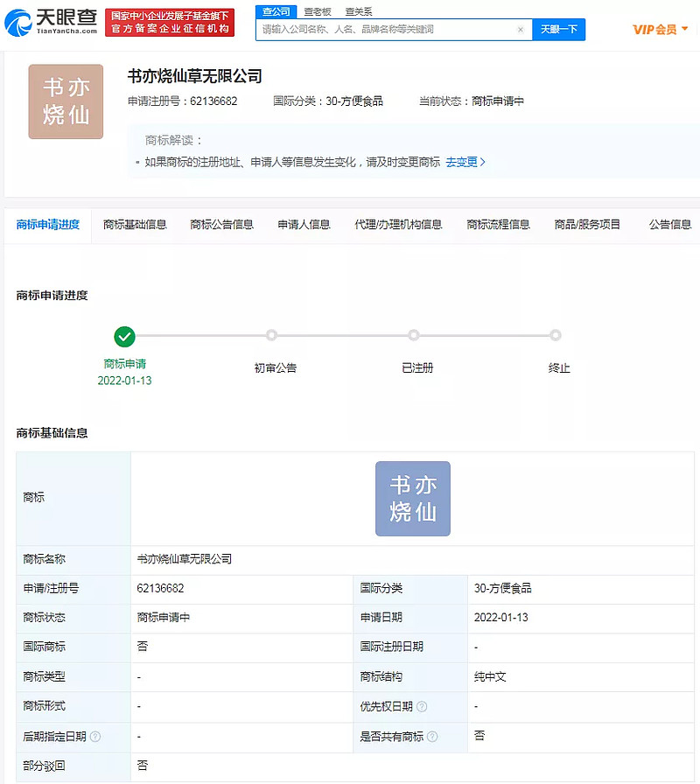This screenshot has height=784, width=700.
Task: Clear the search box with X icon
Action: (521, 30)
